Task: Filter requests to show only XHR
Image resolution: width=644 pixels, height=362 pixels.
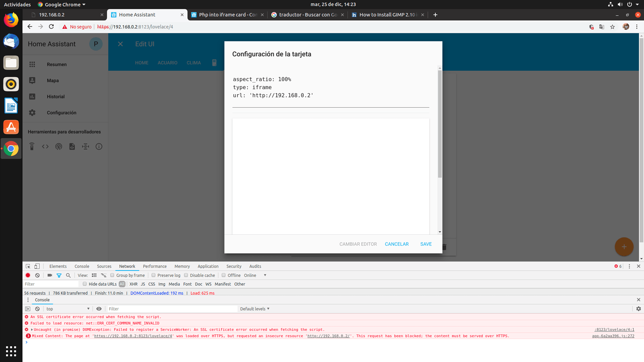Action: 133,284
